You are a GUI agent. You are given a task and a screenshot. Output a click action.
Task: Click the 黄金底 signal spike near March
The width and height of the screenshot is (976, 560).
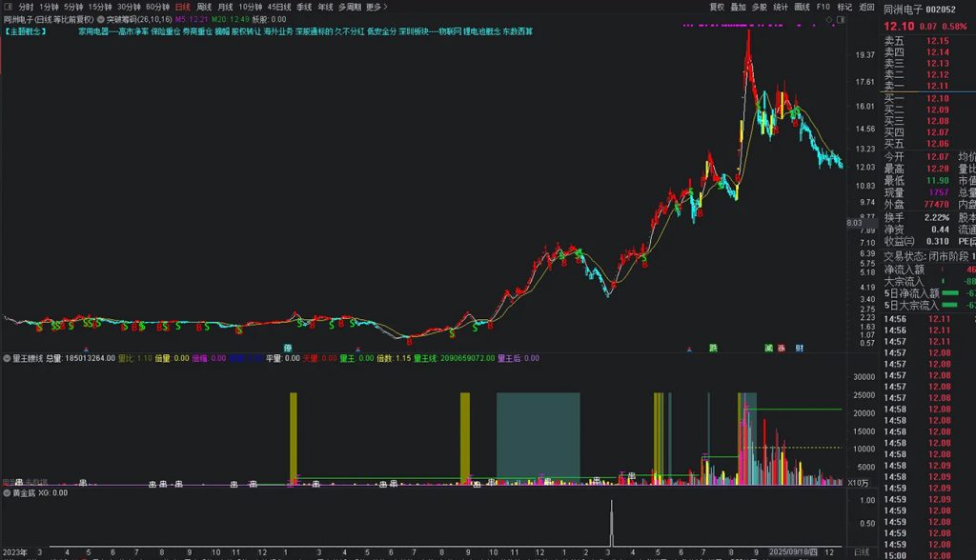click(611, 526)
